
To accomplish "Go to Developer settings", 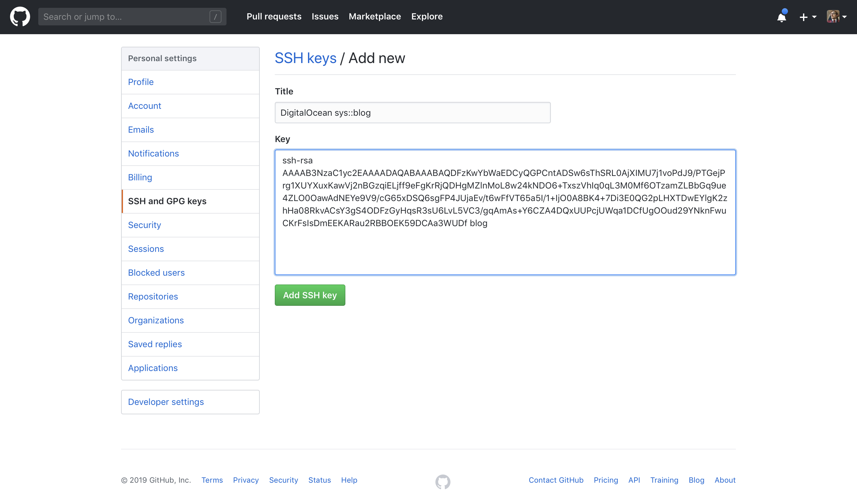I will (x=166, y=402).
